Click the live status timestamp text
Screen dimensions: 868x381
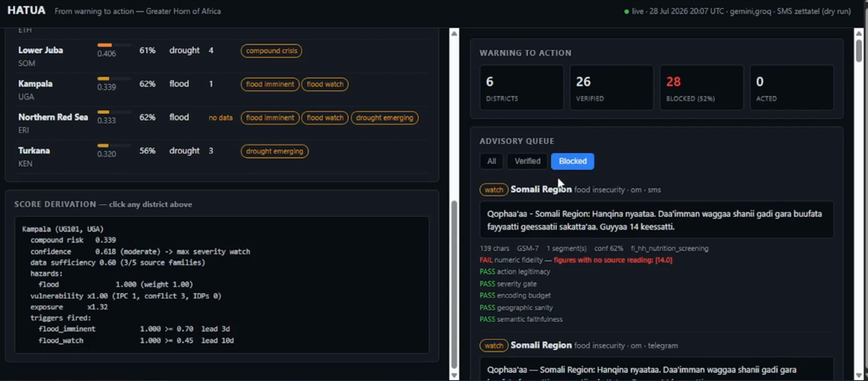coord(677,12)
